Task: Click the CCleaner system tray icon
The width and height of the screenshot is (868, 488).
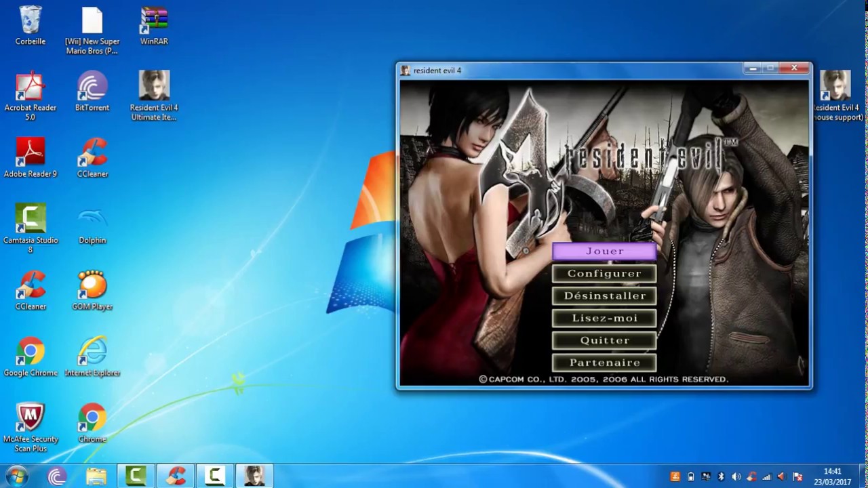Action: point(752,476)
